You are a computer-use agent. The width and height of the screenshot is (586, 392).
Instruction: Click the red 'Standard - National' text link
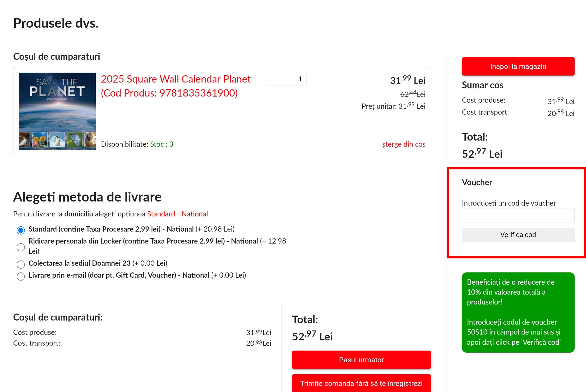(x=177, y=214)
